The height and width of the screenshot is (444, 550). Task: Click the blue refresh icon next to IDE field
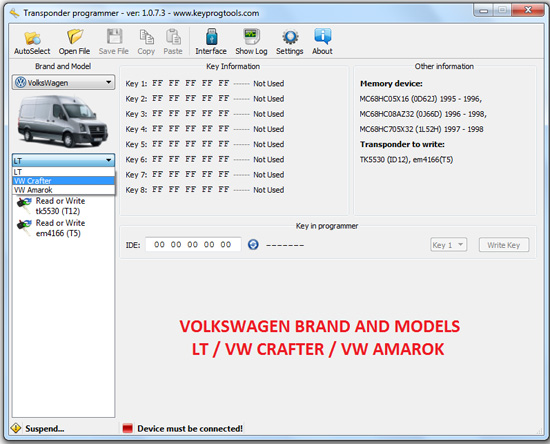click(253, 244)
